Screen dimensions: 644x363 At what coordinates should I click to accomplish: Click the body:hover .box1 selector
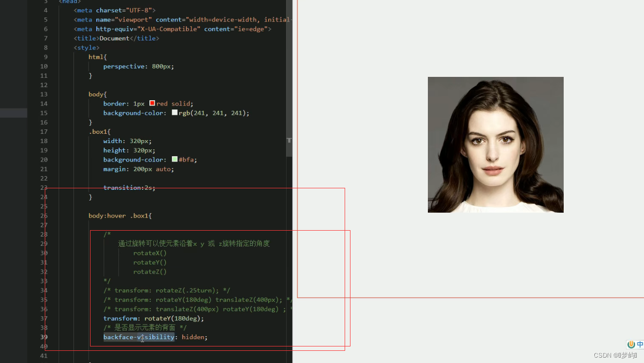point(120,216)
